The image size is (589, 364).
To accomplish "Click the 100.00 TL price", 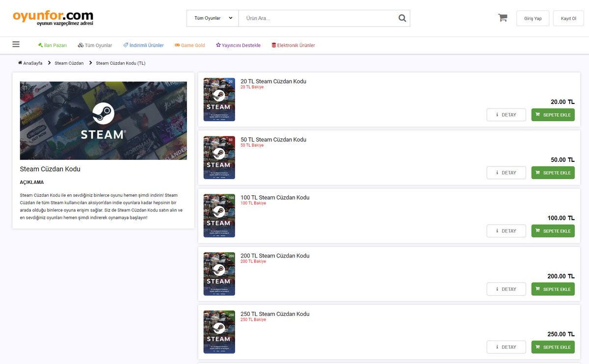I will tap(561, 218).
